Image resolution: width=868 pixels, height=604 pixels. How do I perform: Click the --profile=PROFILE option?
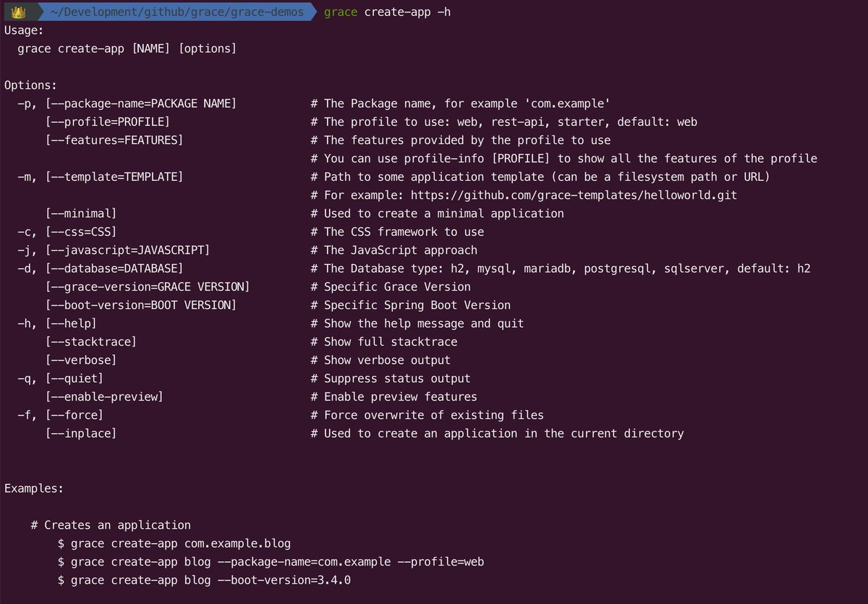pyautogui.click(x=107, y=122)
